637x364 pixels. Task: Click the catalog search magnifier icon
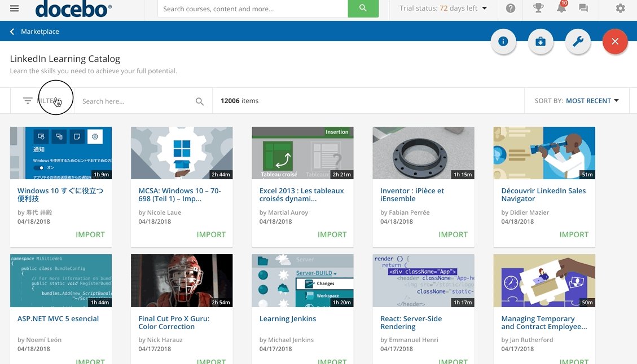[x=200, y=101]
